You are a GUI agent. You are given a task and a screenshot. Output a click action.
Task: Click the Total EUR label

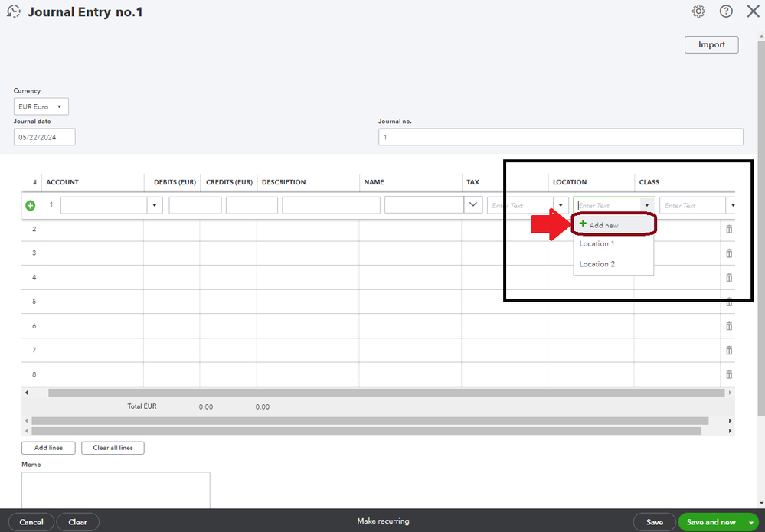pyautogui.click(x=142, y=406)
